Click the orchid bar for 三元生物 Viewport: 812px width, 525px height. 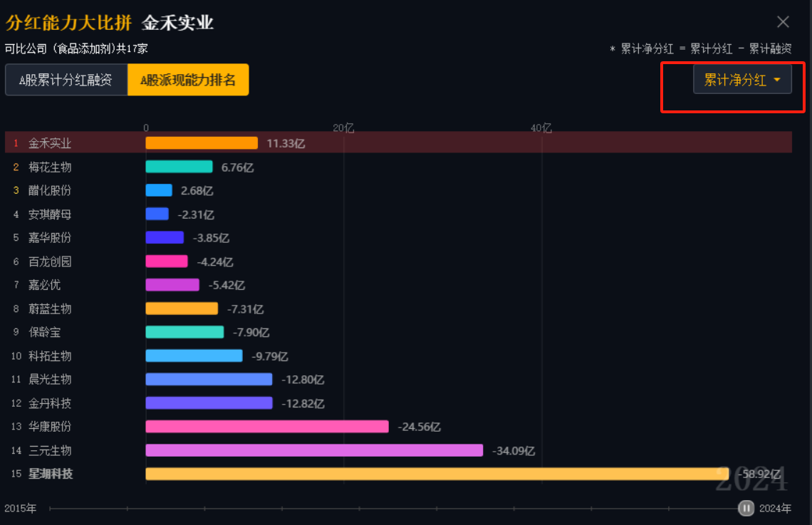pyautogui.click(x=314, y=450)
